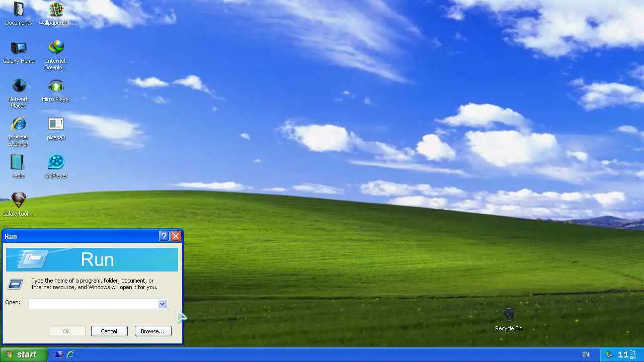Select the Network Places icon
This screenshot has width=644, height=362.
(x=19, y=94)
